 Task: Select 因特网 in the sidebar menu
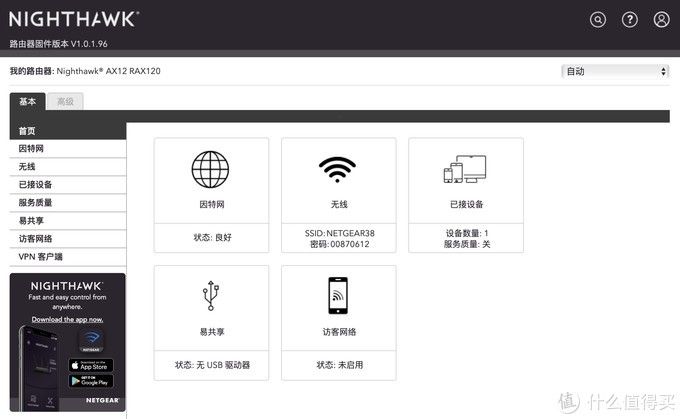pyautogui.click(x=68, y=149)
